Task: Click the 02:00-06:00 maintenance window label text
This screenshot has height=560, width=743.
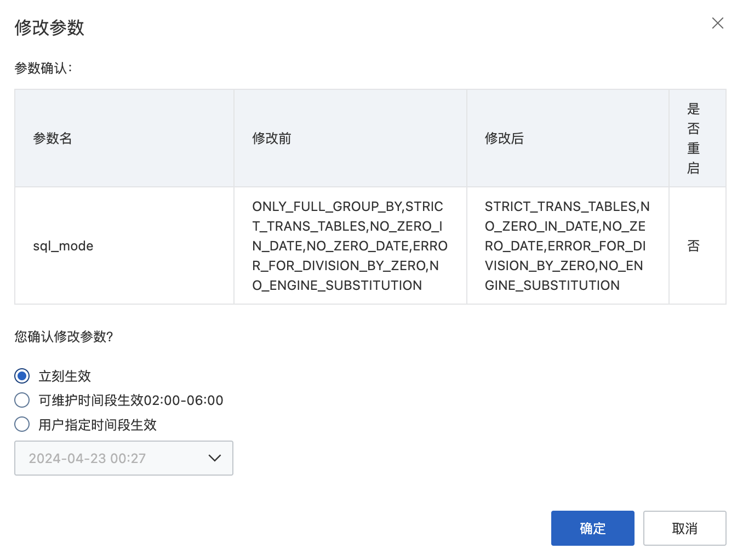Action: tap(184, 401)
